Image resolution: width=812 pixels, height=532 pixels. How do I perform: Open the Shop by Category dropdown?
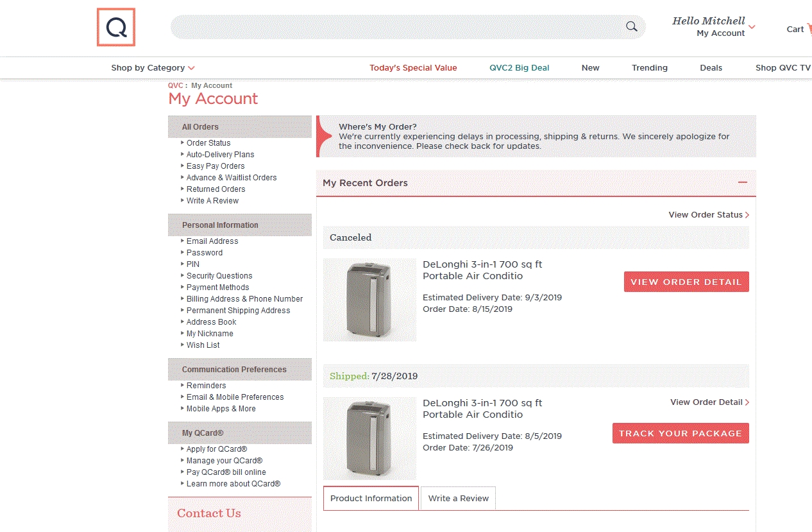153,67
